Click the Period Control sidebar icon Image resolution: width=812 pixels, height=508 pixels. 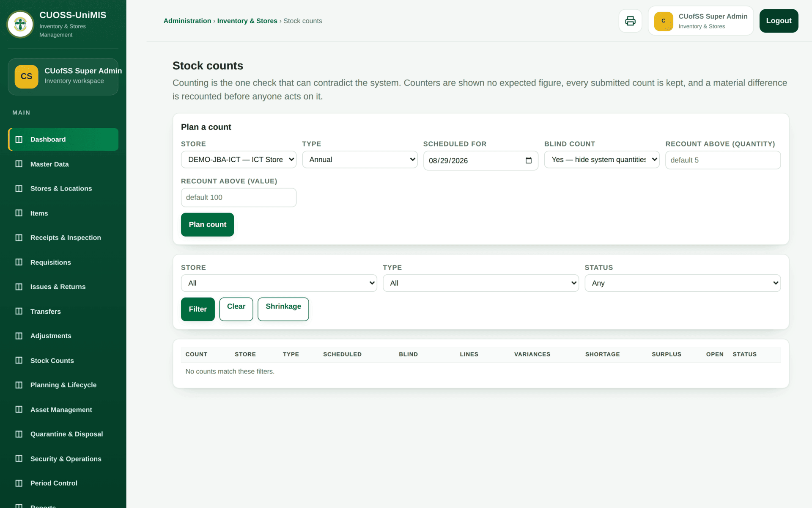(x=19, y=483)
